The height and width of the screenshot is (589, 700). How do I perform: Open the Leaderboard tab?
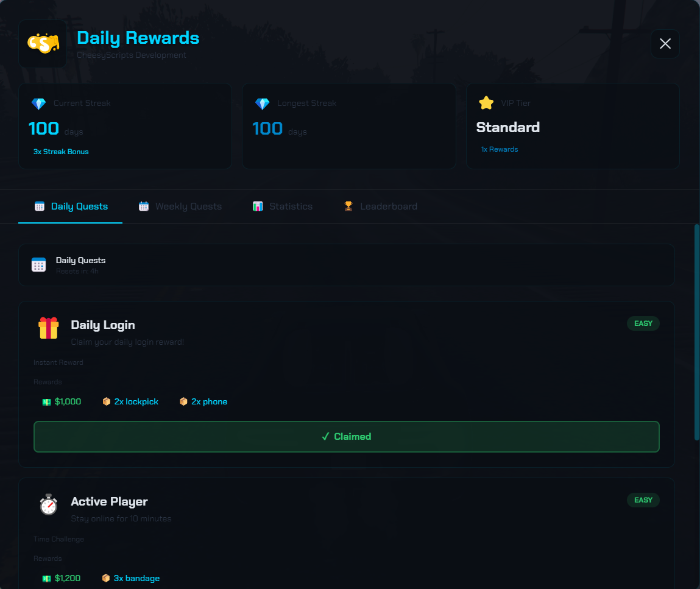(381, 206)
